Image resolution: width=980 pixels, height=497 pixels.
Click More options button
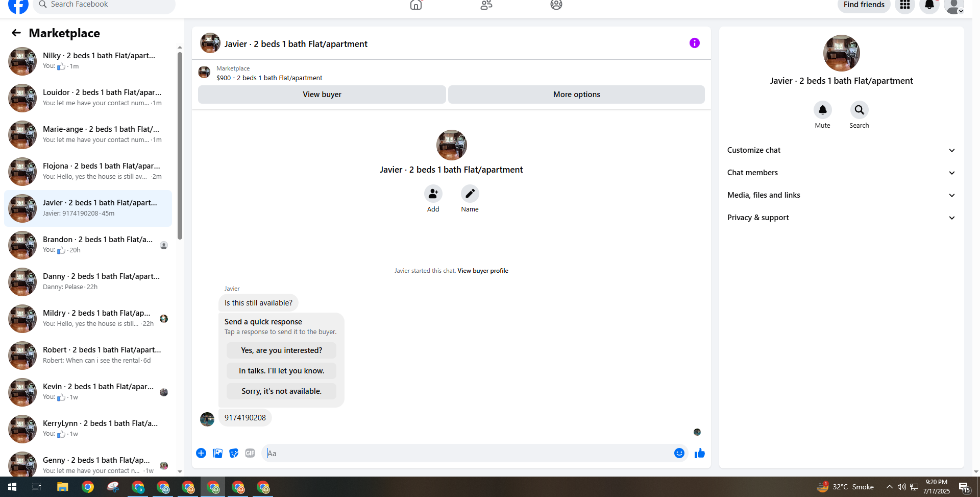pyautogui.click(x=576, y=94)
